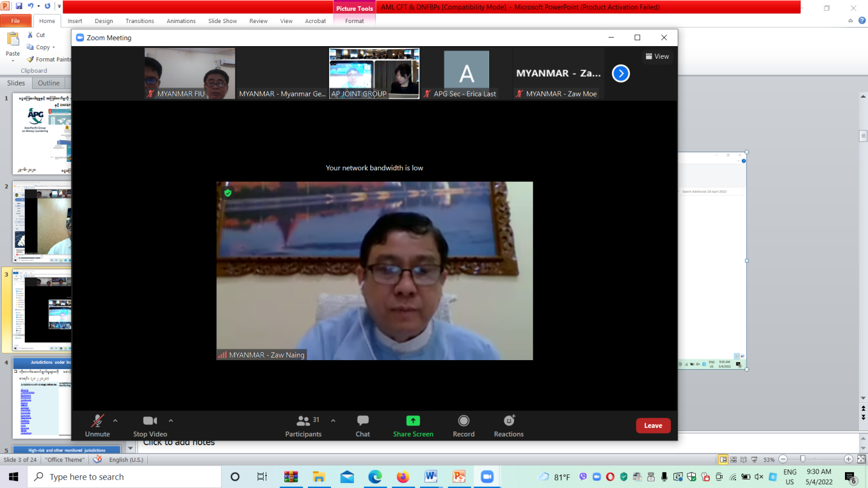Click the Copy button in the ribbon
868x488 pixels.
pos(38,47)
